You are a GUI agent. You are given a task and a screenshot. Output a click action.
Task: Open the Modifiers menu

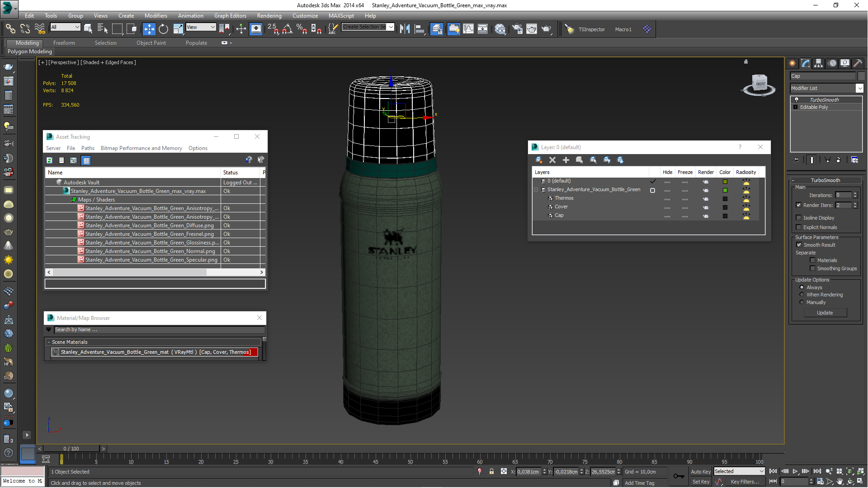pyautogui.click(x=156, y=16)
